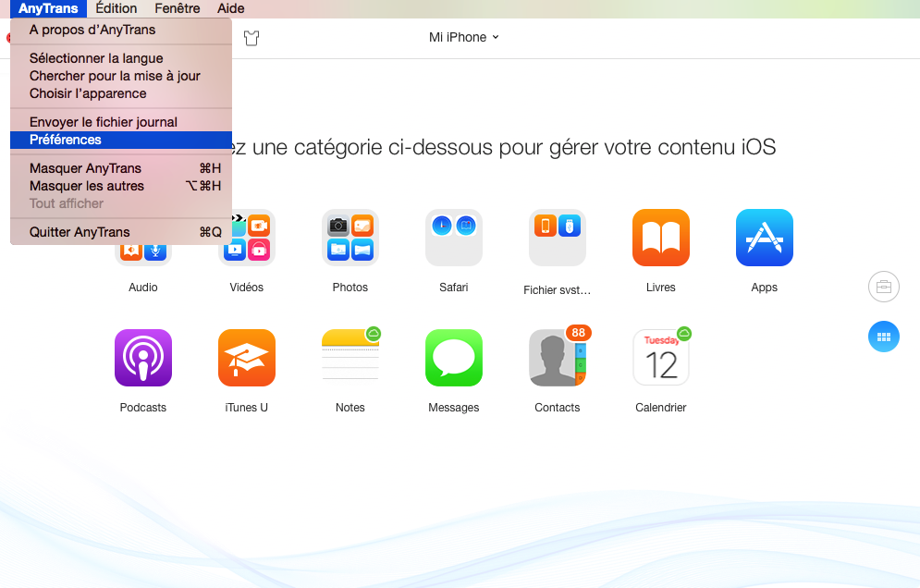The image size is (920, 588).
Task: Open the Messages icon
Action: click(x=454, y=358)
